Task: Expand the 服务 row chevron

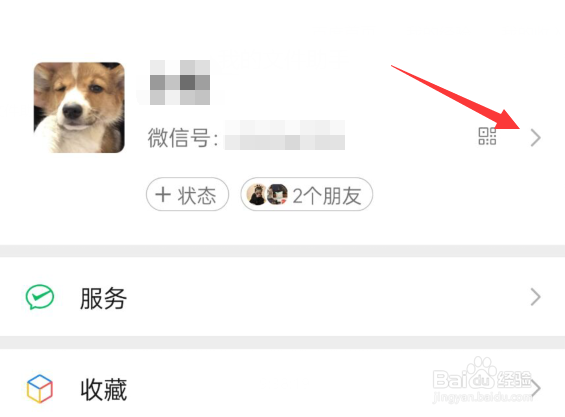Action: pyautogui.click(x=535, y=297)
